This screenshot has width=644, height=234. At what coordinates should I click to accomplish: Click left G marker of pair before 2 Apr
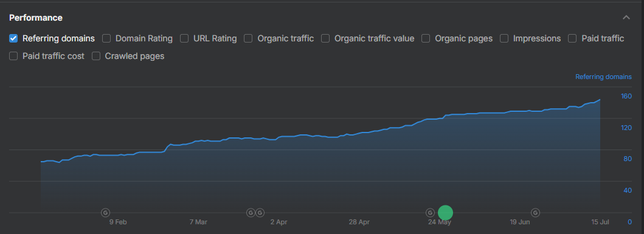(251, 213)
